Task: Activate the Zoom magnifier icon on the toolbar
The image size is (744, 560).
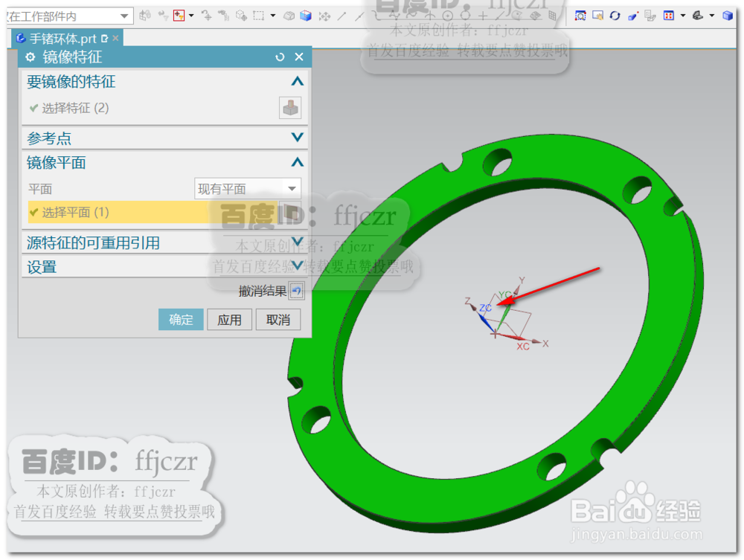Action: click(x=579, y=15)
